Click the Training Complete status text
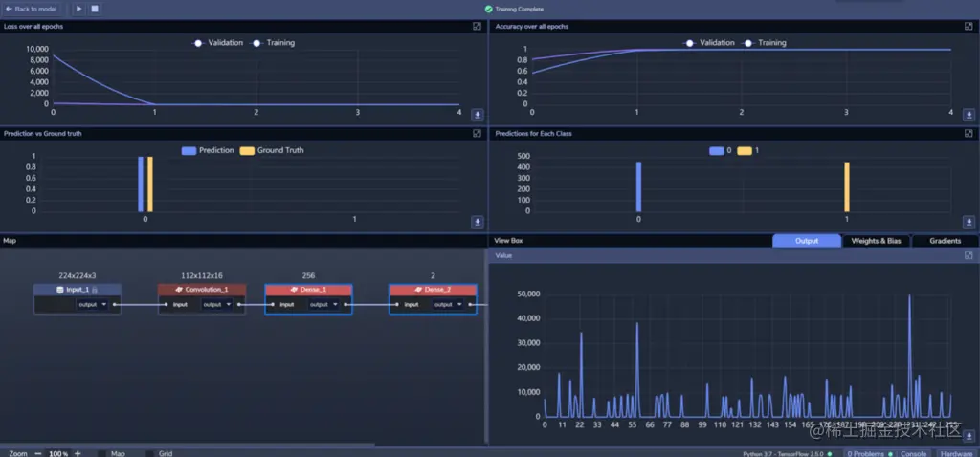The height and width of the screenshot is (457, 980). 520,9
